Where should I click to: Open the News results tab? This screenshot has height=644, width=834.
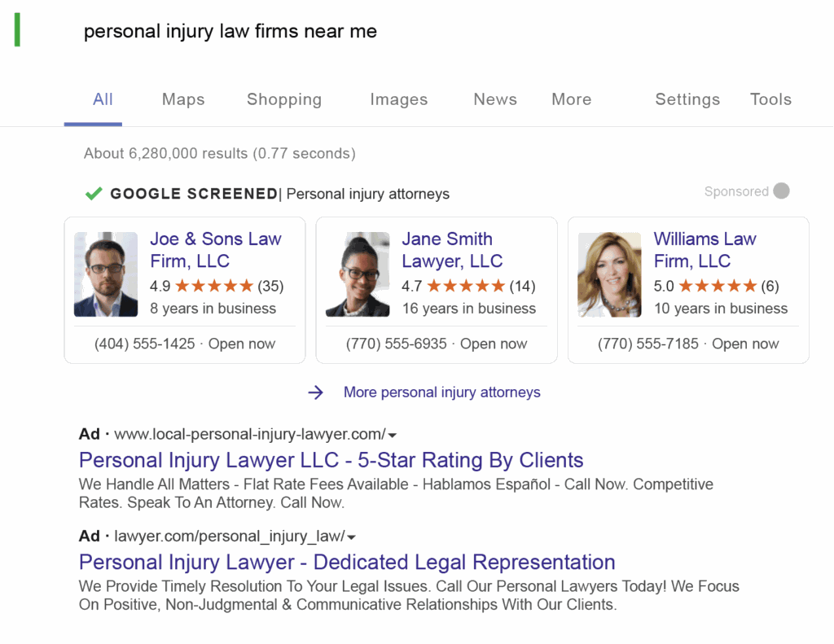coord(495,99)
